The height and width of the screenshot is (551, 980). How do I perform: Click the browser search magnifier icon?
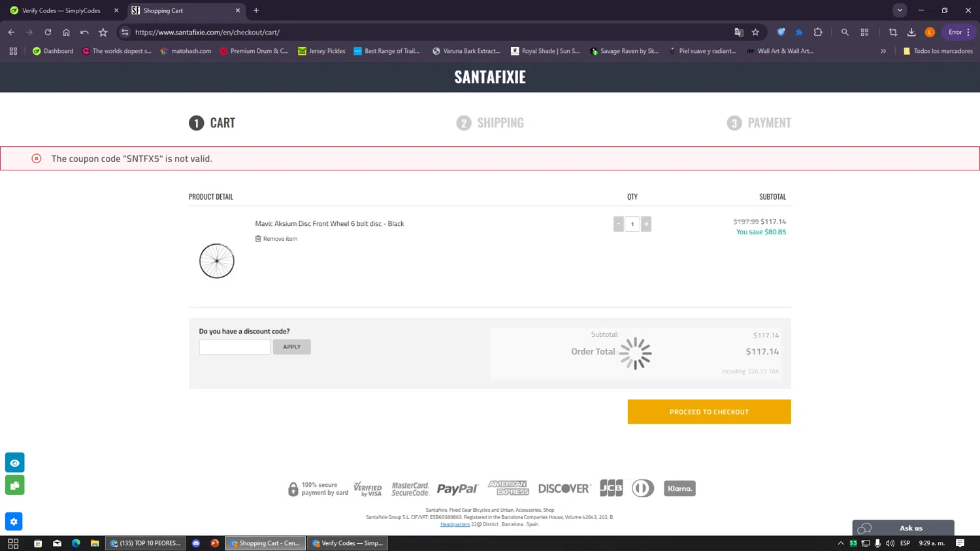coord(845,32)
